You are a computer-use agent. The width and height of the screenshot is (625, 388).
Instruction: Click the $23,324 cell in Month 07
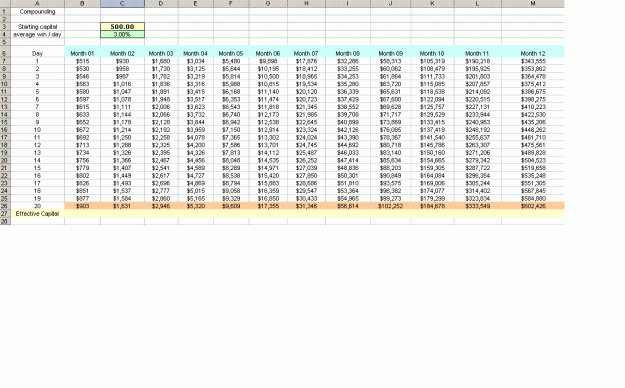coord(307,130)
